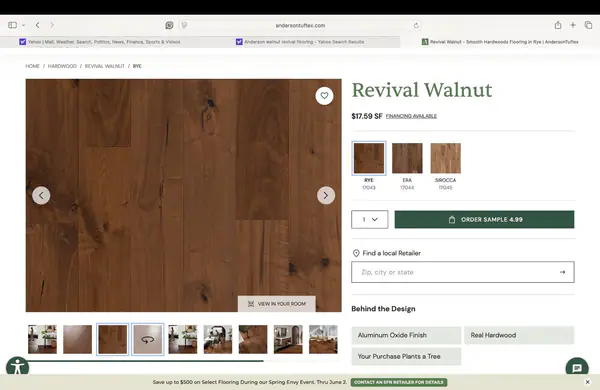Click CONTACT AN SFN RETAILER FOR DETAILS
The image size is (600, 390).
coord(399,382)
